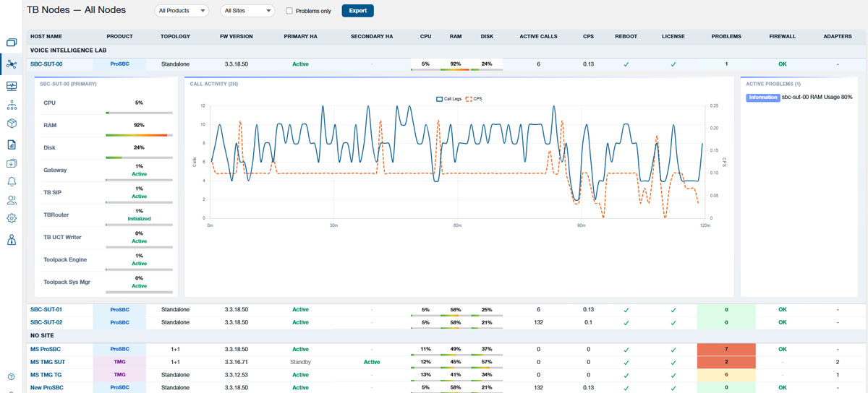The height and width of the screenshot is (393, 868).
Task: Expand the MS TMG SUT host row
Action: click(x=47, y=362)
